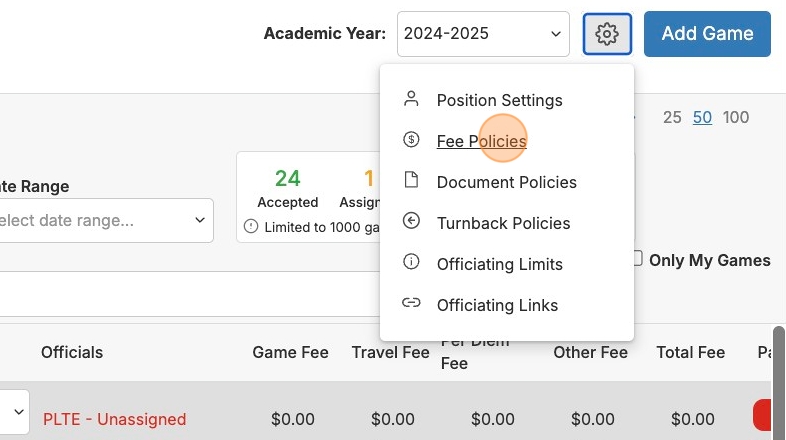Set page size to 100
Screen dimensions: 786x440
736,118
